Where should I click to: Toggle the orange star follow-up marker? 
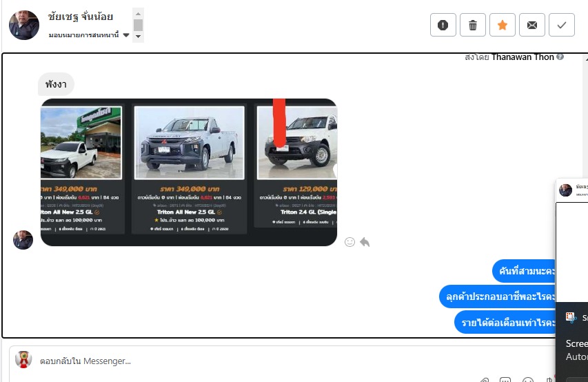click(x=502, y=25)
